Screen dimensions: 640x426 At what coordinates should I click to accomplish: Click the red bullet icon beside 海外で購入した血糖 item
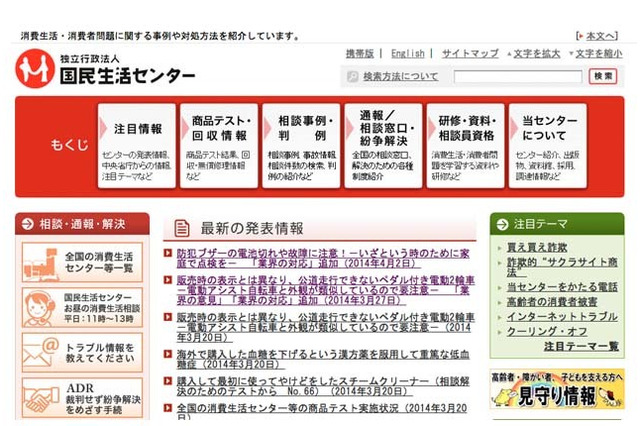167,354
